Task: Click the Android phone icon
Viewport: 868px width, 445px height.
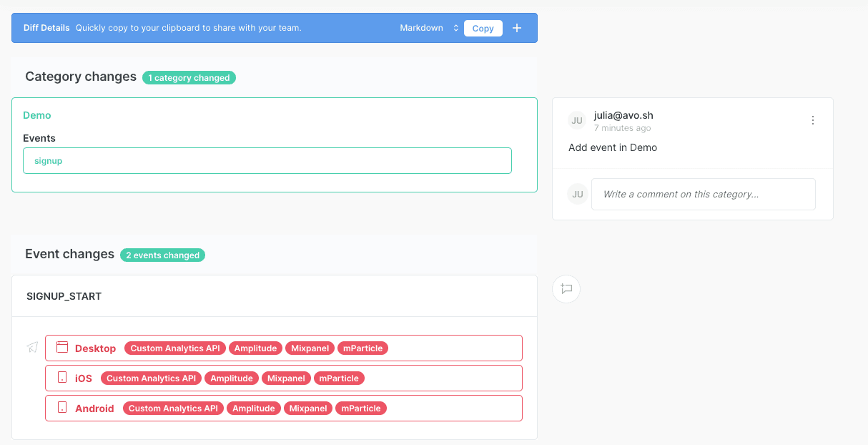Action: [62, 408]
